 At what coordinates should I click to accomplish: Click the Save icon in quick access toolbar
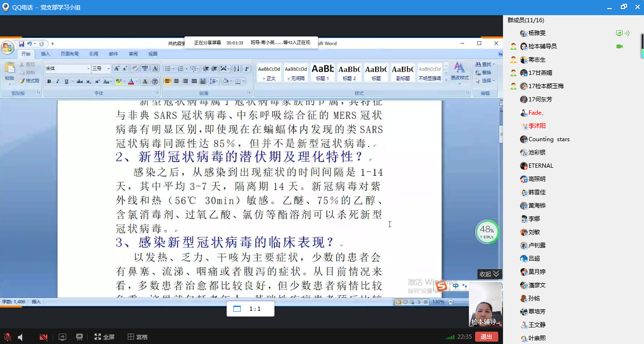point(21,44)
